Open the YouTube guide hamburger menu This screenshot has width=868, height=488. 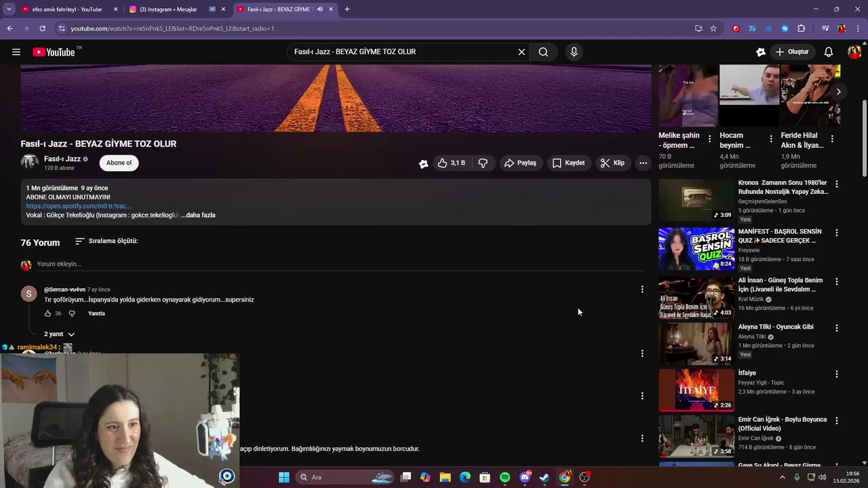[16, 52]
